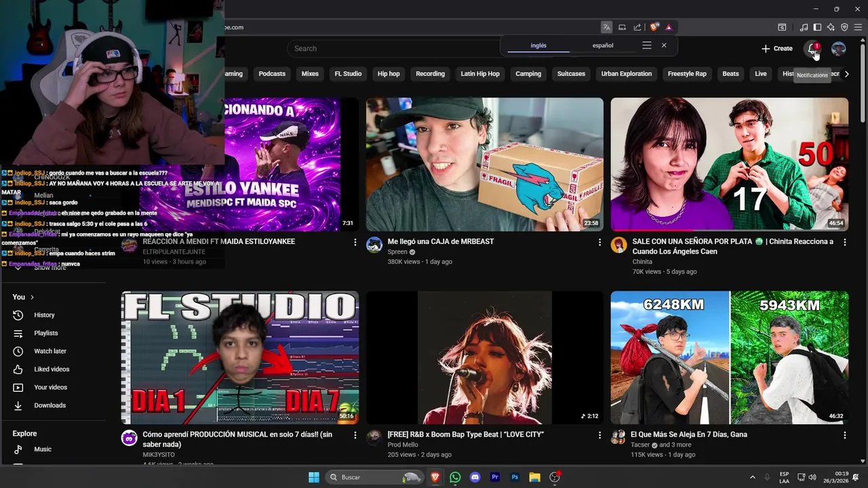The image size is (868, 488).
Task: Open Me llegó una CAJA de MRBEAST title
Action: pyautogui.click(x=441, y=242)
